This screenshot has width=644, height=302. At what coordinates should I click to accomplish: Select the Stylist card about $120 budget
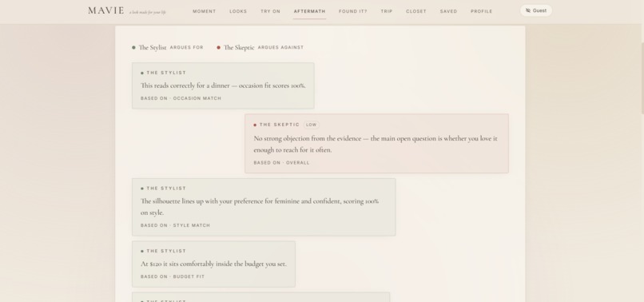point(213,264)
